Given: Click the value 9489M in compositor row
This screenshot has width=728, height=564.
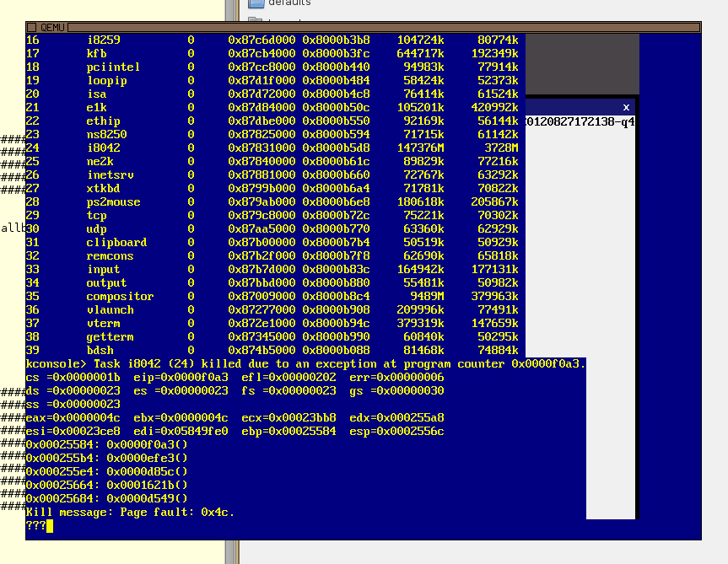Looking at the screenshot, I should click(x=427, y=297).
